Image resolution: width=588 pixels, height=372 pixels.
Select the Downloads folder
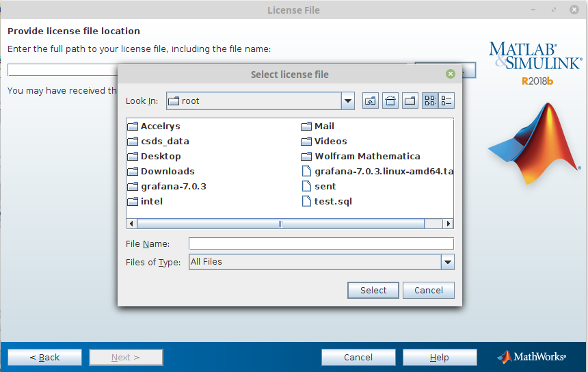tap(167, 172)
